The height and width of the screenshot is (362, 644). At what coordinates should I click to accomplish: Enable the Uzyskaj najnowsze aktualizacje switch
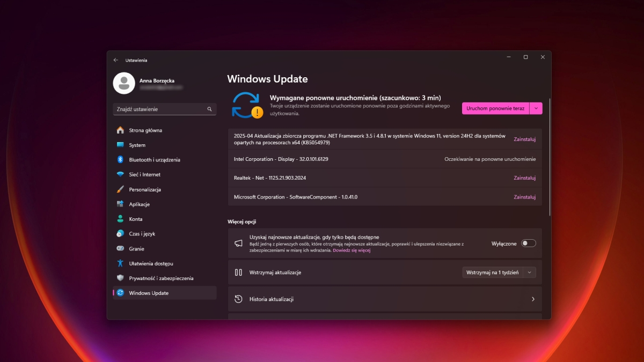(x=528, y=243)
